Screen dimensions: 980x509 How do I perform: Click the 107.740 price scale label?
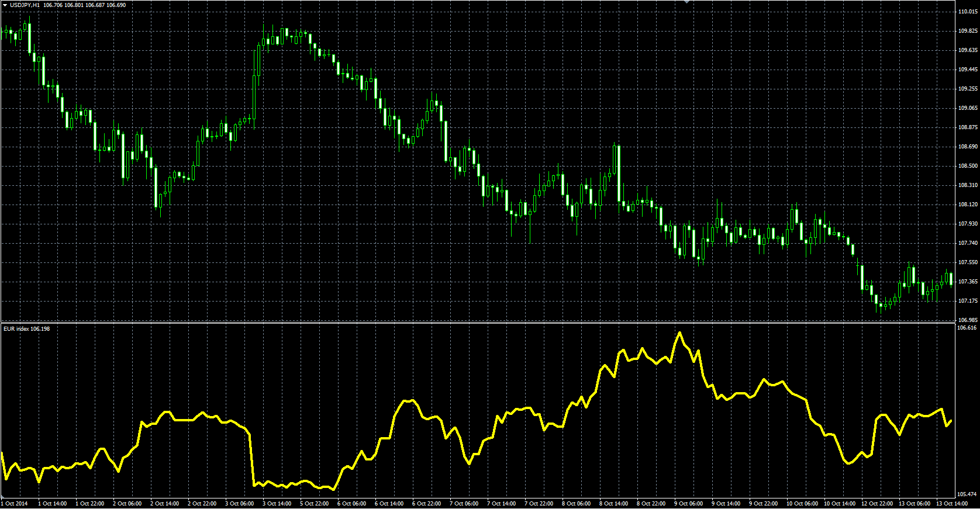tap(968, 243)
